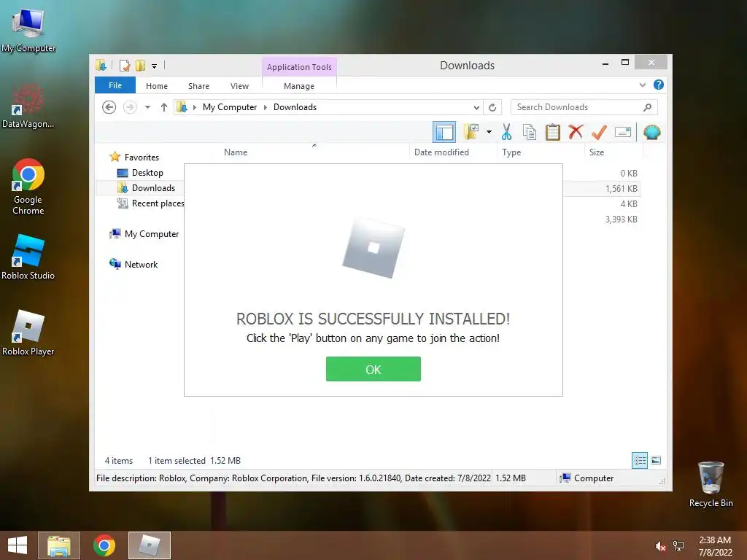Click the forward navigation arrow
747x560 pixels.
pyautogui.click(x=130, y=107)
